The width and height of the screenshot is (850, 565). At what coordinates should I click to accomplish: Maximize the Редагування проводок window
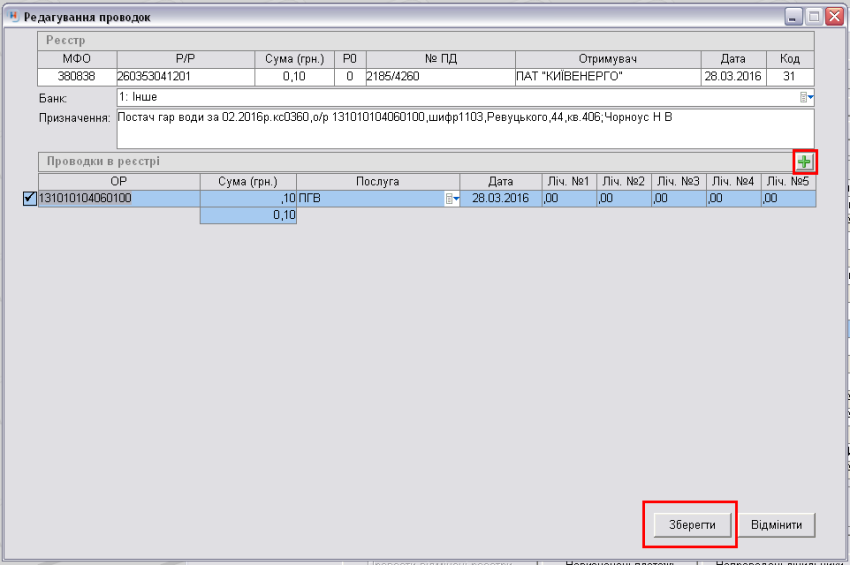point(814,17)
